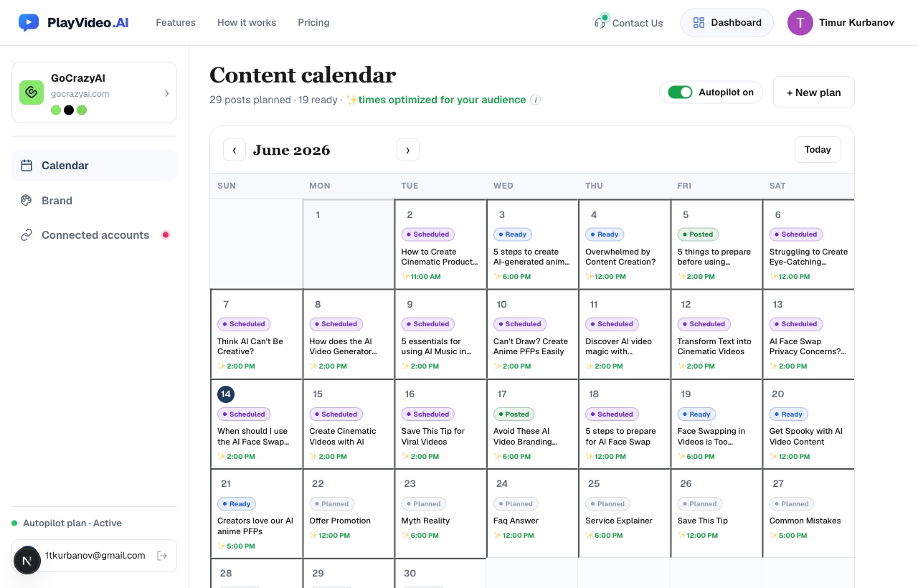
Task: Select Brand in the sidebar
Action: [94, 201]
